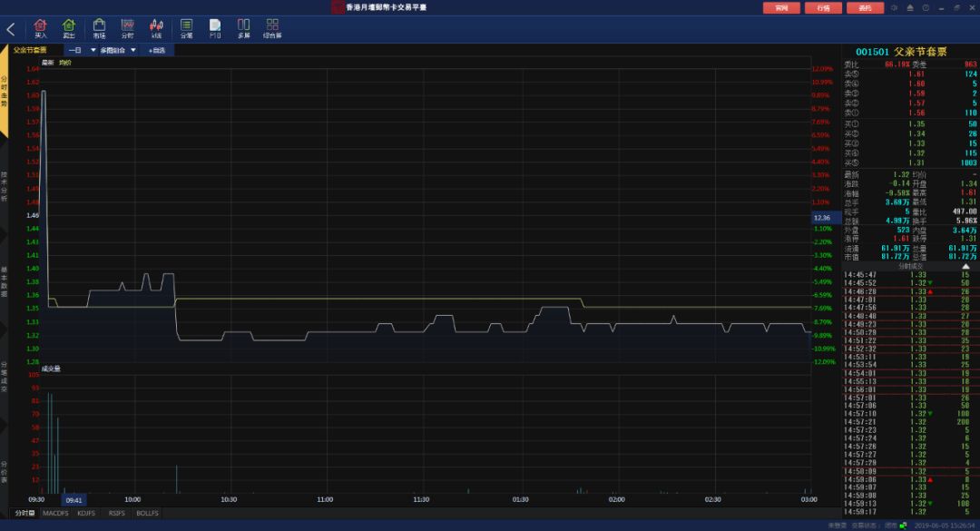Switch to the MACDFS indicator tab
980x531 pixels.
(x=55, y=513)
